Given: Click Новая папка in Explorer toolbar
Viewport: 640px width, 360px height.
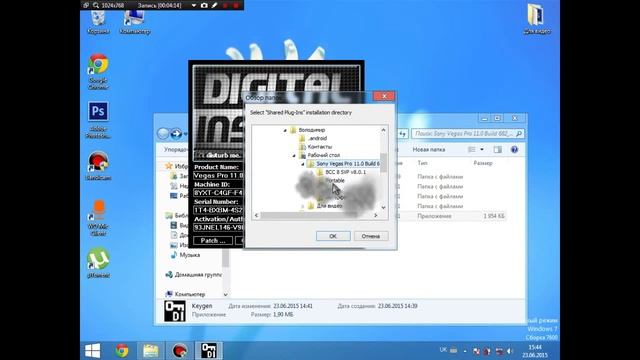Looking at the screenshot, I should tap(429, 150).
